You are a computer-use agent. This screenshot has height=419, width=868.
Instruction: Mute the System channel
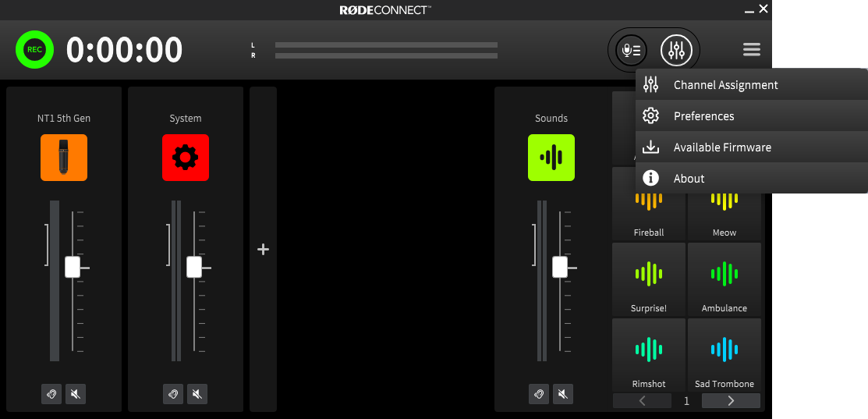197,394
